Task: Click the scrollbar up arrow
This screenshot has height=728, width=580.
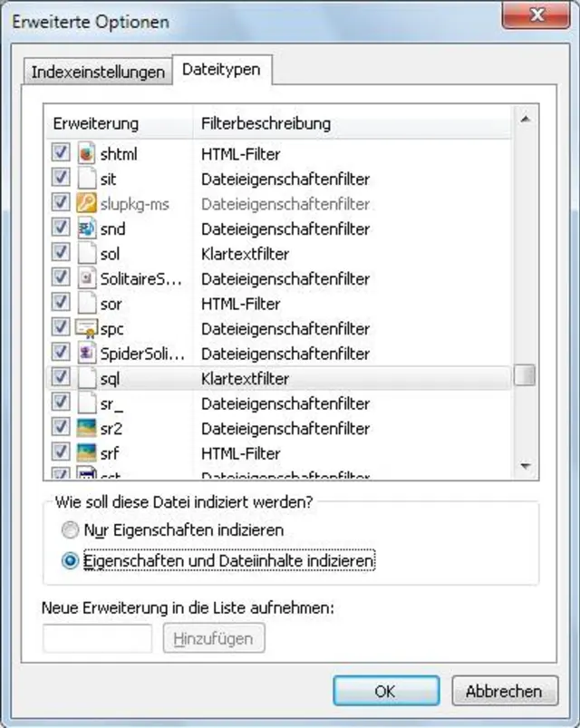Action: [x=526, y=120]
